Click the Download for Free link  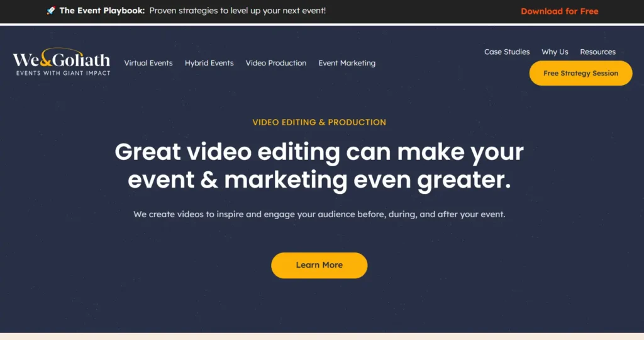click(x=559, y=11)
